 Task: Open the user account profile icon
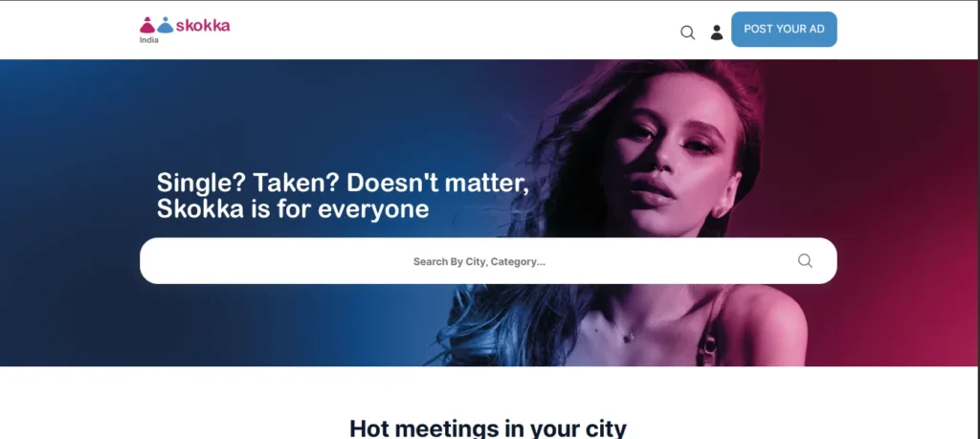point(717,33)
